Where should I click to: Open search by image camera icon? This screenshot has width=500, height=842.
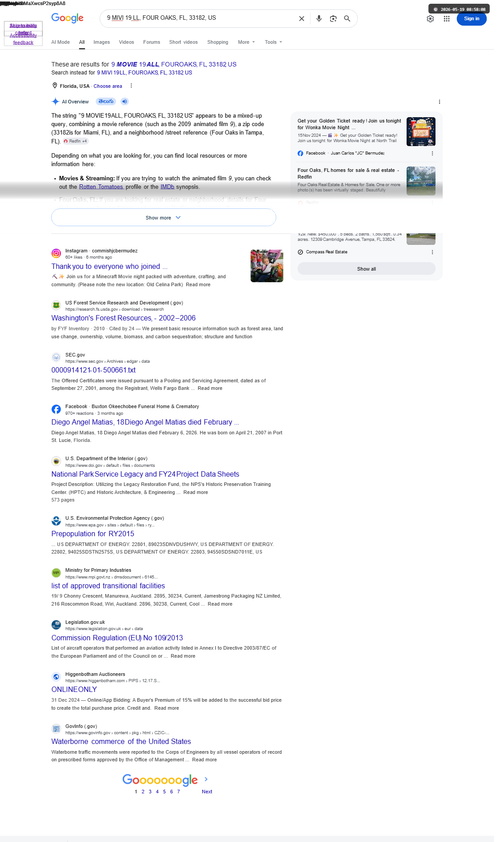coord(333,18)
